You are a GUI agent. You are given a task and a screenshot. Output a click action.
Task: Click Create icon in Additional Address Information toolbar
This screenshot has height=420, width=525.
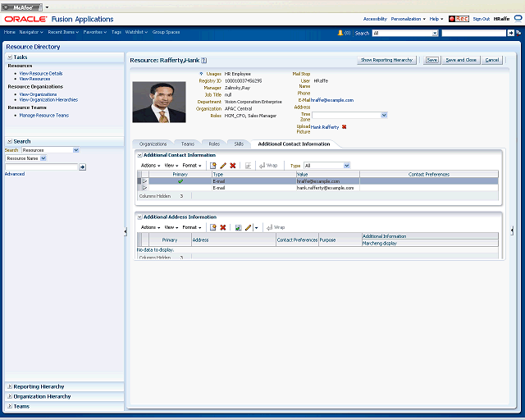tap(213, 227)
